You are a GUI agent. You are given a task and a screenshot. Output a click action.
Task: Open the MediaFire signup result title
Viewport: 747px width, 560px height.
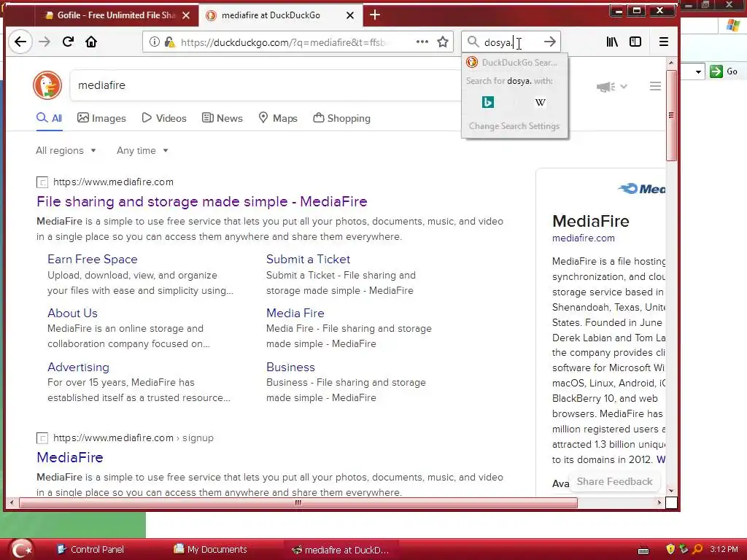[x=70, y=458]
